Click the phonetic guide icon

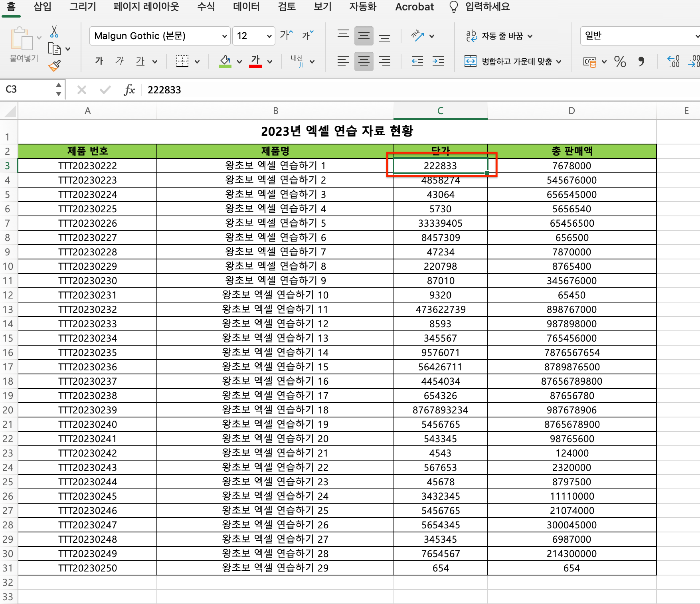tap(296, 61)
